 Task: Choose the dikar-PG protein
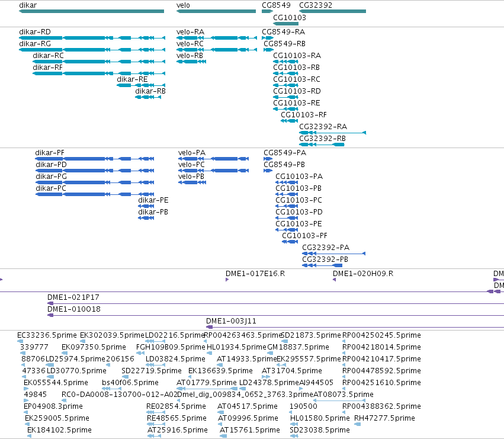coord(95,182)
